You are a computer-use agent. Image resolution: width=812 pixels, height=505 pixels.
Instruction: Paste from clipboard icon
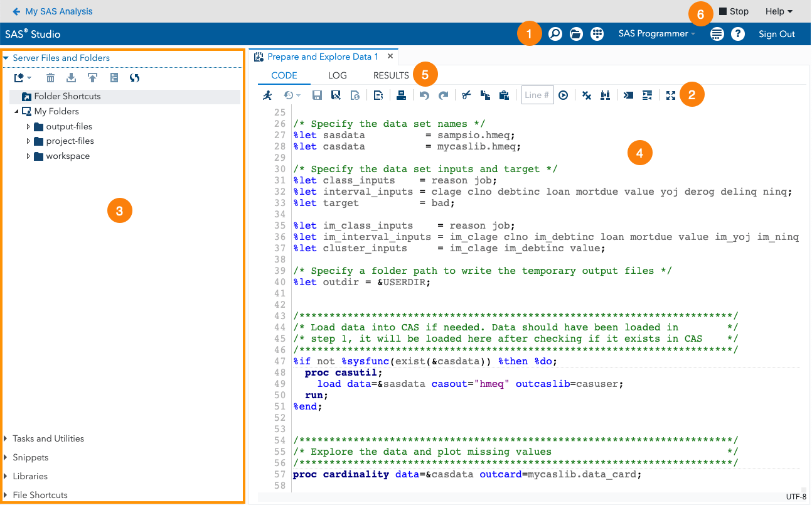tap(503, 95)
